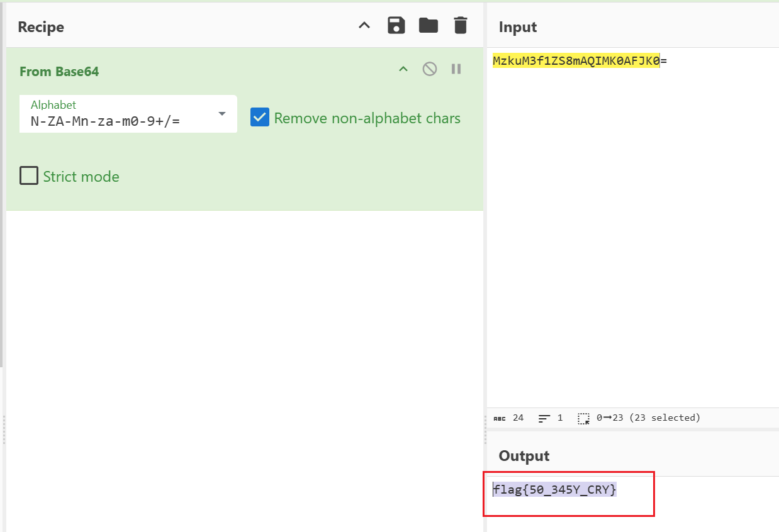The width and height of the screenshot is (779, 532).
Task: Click the Input pane title
Action: tap(517, 27)
